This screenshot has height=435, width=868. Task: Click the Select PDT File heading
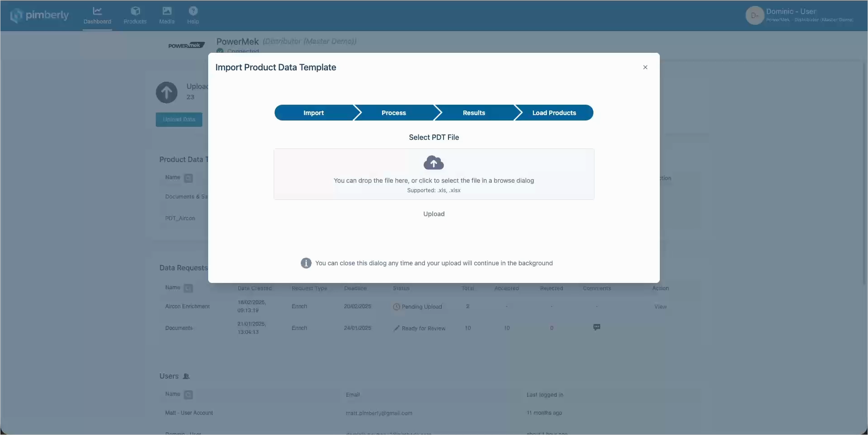point(434,137)
